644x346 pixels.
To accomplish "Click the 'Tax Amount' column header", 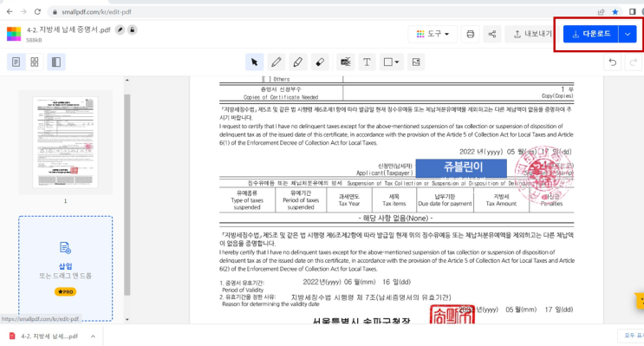I will [x=501, y=204].
